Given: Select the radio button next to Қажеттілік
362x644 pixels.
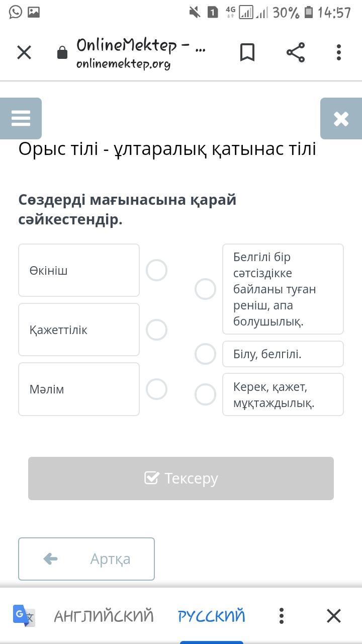Looking at the screenshot, I should point(156,330).
